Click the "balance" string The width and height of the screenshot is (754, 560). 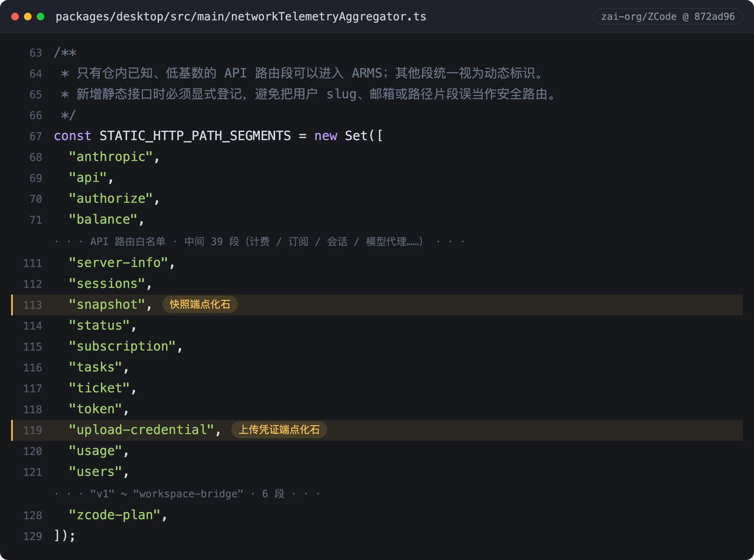coord(103,220)
